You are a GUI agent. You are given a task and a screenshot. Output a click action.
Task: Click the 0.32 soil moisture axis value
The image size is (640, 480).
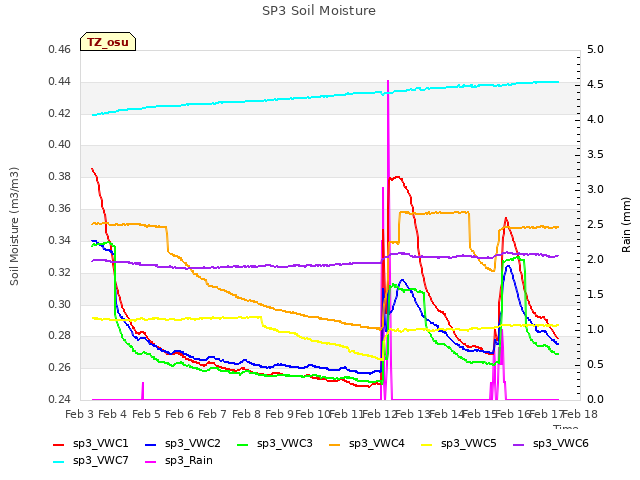60,272
